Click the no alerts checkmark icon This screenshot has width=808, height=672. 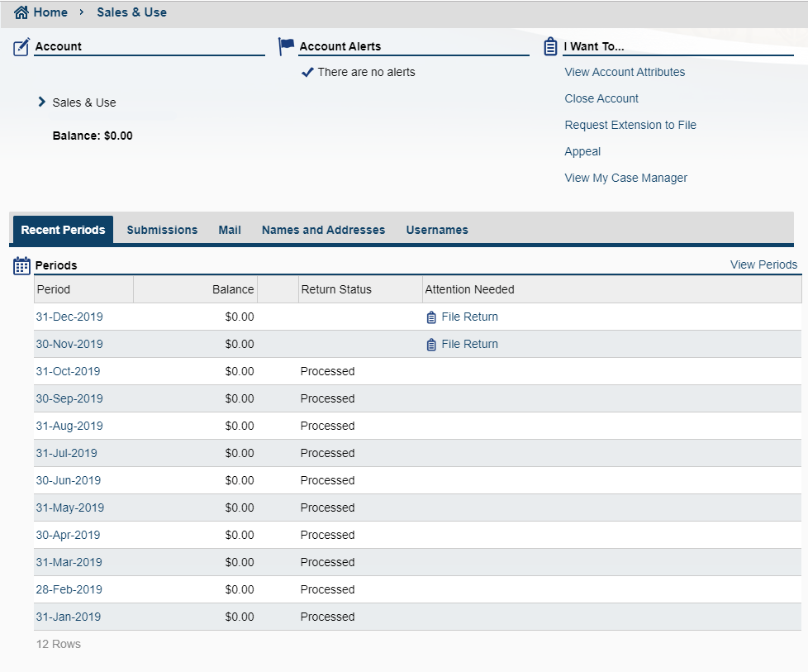tap(307, 73)
